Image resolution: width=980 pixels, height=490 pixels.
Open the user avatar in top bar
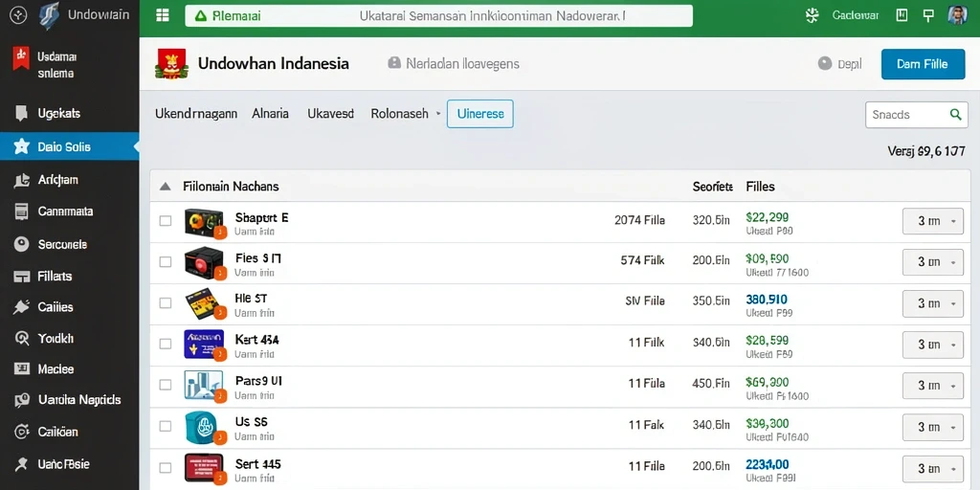[x=957, y=15]
